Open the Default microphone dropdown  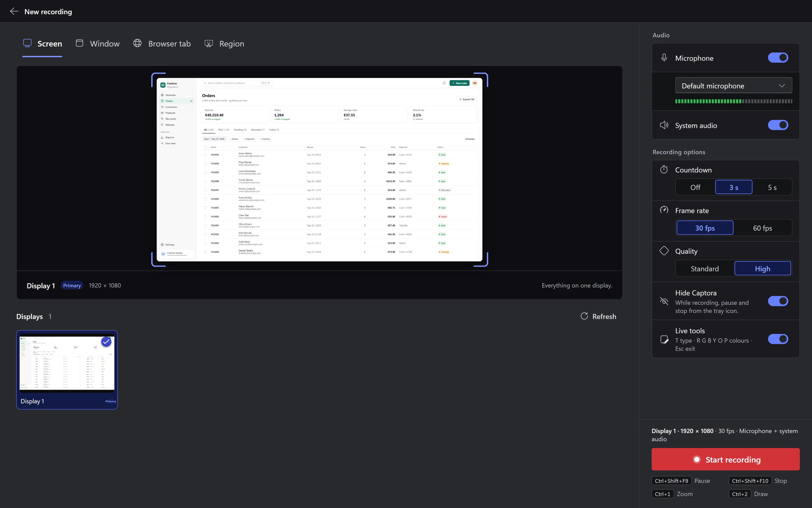click(x=734, y=86)
